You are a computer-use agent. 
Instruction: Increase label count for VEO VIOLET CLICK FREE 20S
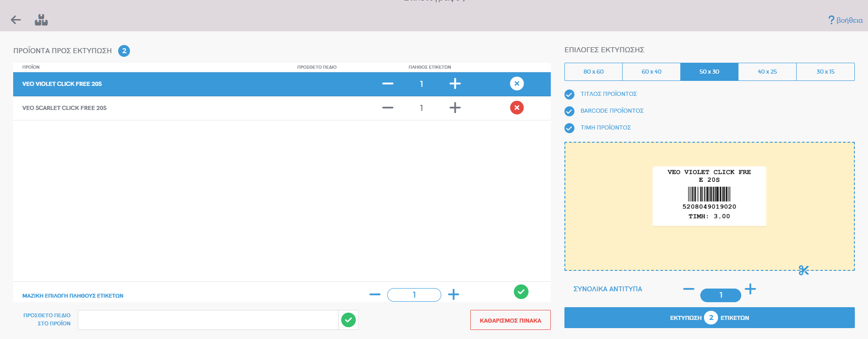tap(455, 84)
